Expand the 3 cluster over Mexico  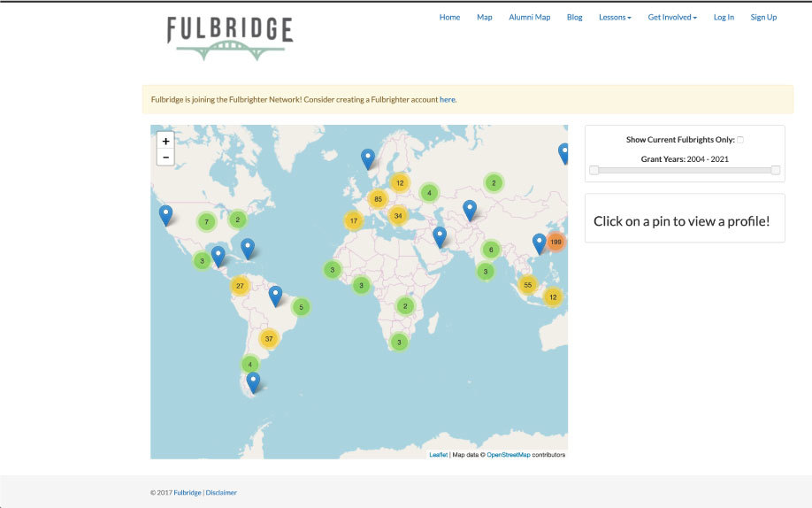tap(202, 261)
